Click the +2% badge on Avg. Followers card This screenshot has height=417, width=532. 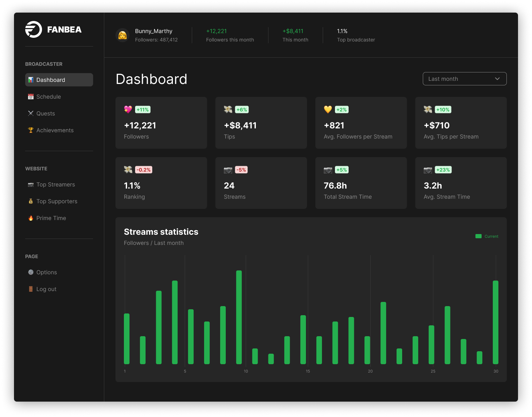click(342, 109)
